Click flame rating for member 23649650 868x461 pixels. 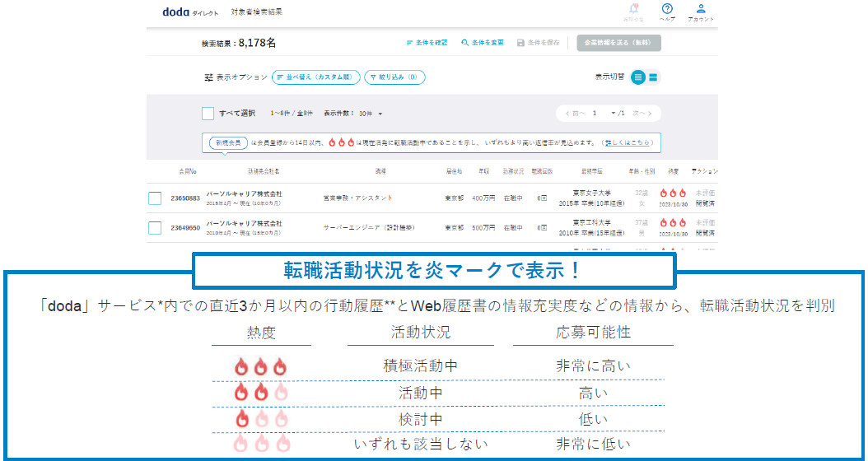click(673, 223)
